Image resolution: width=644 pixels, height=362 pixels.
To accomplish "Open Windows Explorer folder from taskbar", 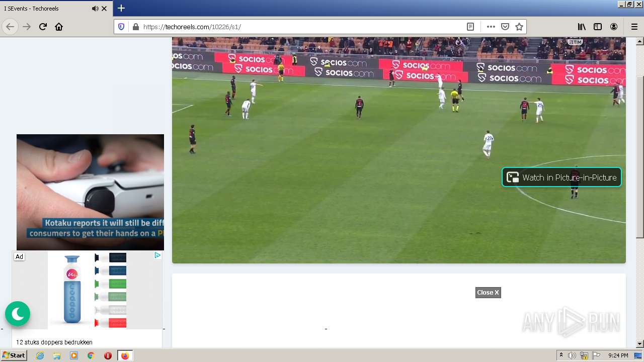I will click(57, 355).
